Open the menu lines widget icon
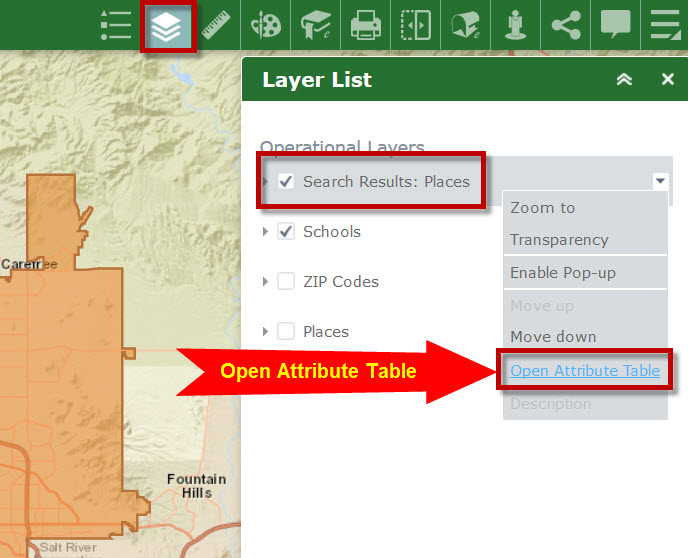 (x=666, y=25)
